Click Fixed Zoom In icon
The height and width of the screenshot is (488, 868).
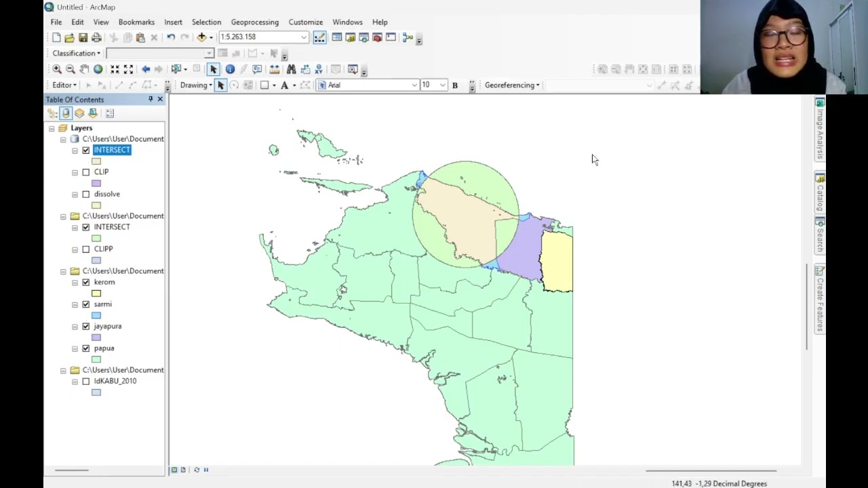click(115, 69)
